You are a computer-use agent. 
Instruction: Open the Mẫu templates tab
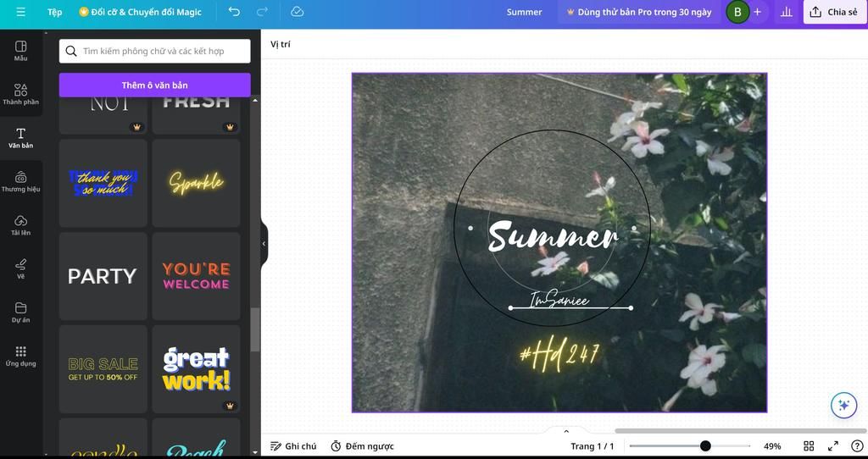pos(21,51)
